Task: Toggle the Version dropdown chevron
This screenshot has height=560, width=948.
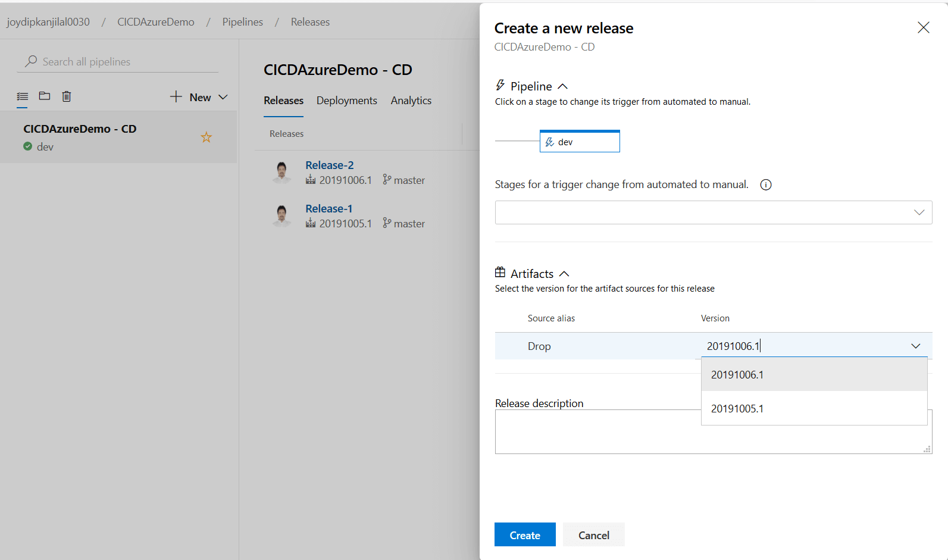Action: 916,346
